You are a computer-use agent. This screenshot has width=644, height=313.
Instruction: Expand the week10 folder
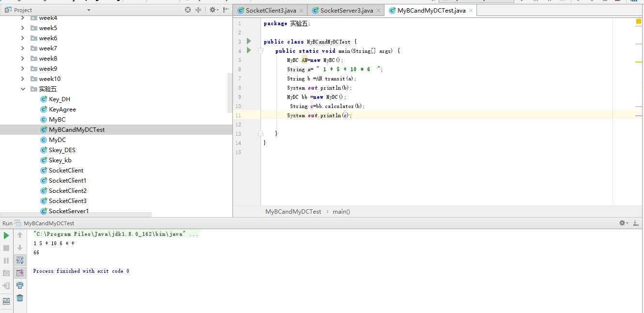pyautogui.click(x=23, y=79)
